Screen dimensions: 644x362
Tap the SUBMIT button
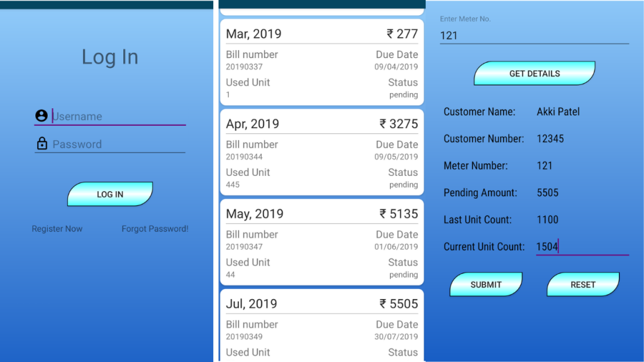pos(486,285)
